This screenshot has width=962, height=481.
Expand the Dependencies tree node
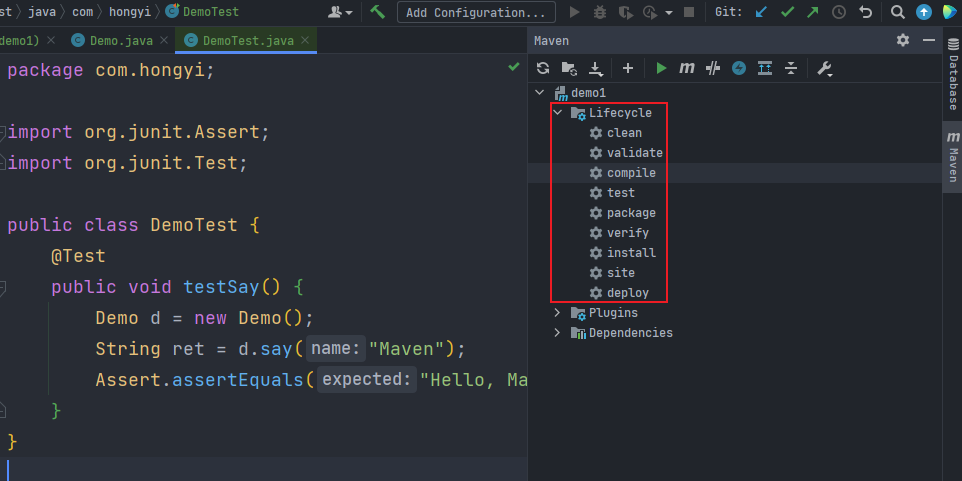pos(557,333)
